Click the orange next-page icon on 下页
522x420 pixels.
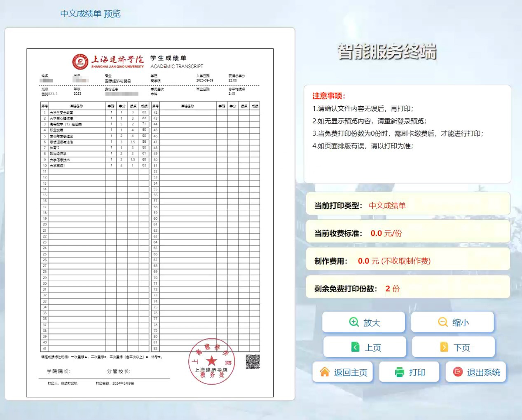[444, 347]
